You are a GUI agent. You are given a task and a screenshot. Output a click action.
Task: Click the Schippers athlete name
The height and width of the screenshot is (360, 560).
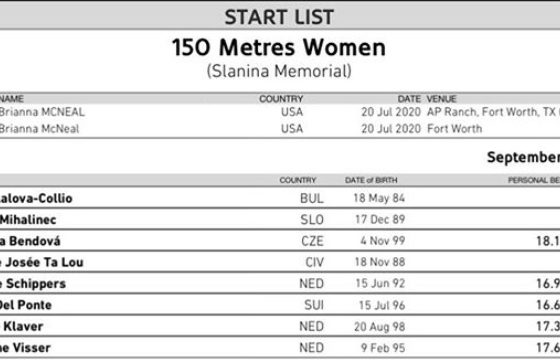click(33, 284)
